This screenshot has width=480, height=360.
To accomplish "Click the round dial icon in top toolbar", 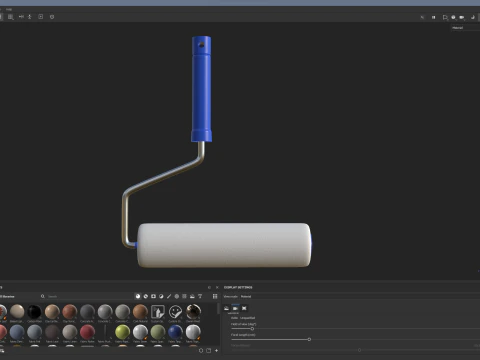I will tap(52, 17).
